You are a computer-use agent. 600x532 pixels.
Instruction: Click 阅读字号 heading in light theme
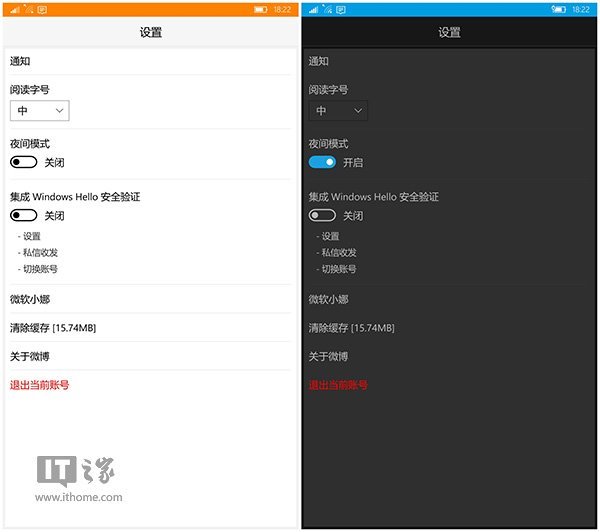(30, 90)
